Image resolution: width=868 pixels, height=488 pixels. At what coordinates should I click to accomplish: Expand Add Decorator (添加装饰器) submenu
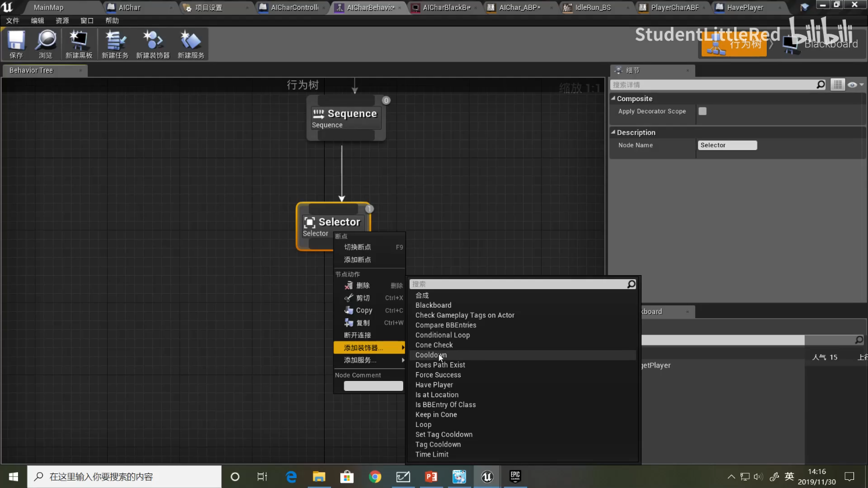pyautogui.click(x=369, y=348)
